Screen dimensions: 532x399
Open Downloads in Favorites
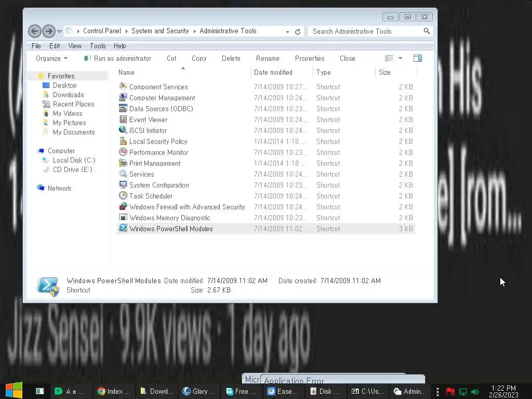[x=68, y=95]
